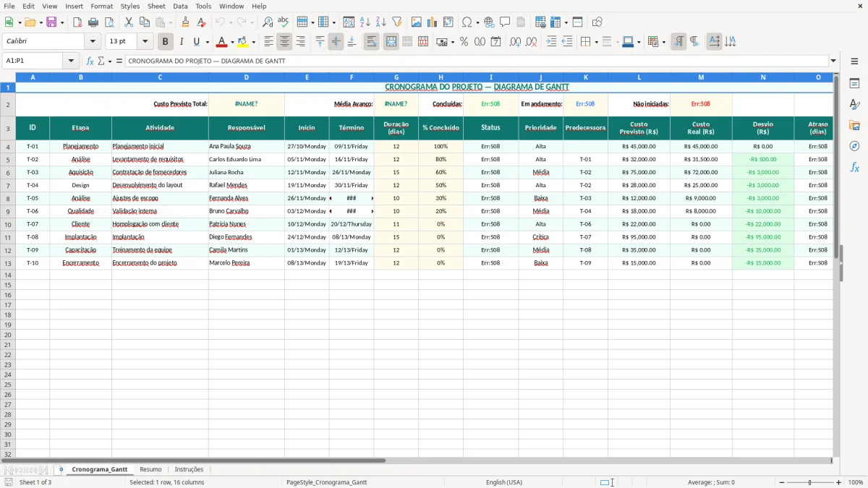Open the open-document recent files arrow
The height and width of the screenshot is (488, 868).
pyautogui.click(x=41, y=22)
